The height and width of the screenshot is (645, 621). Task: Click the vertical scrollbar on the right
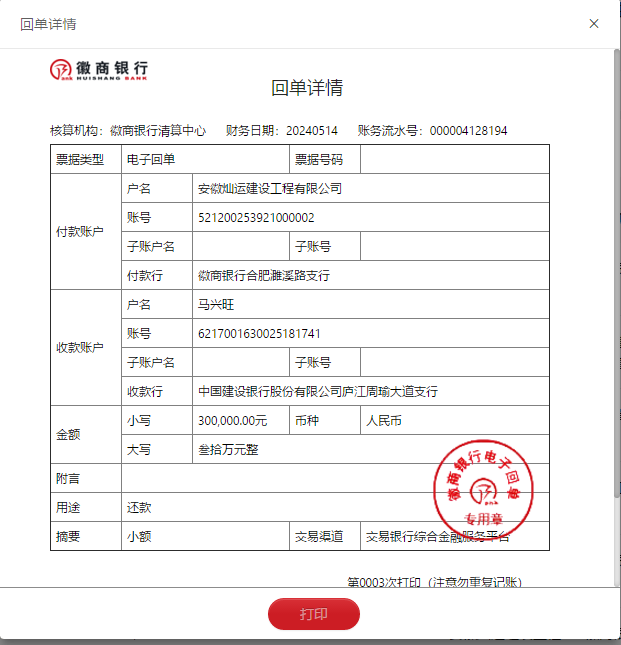[616, 270]
